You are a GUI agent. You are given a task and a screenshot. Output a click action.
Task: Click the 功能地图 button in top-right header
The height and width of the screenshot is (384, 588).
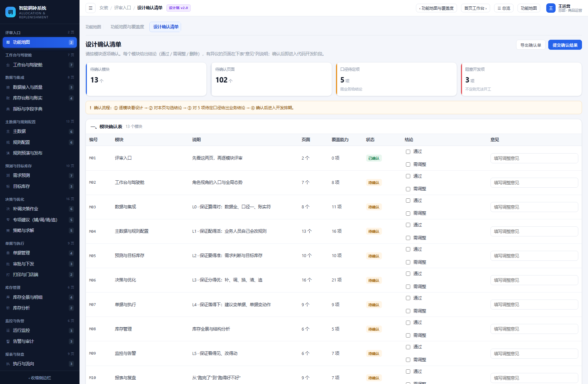529,8
